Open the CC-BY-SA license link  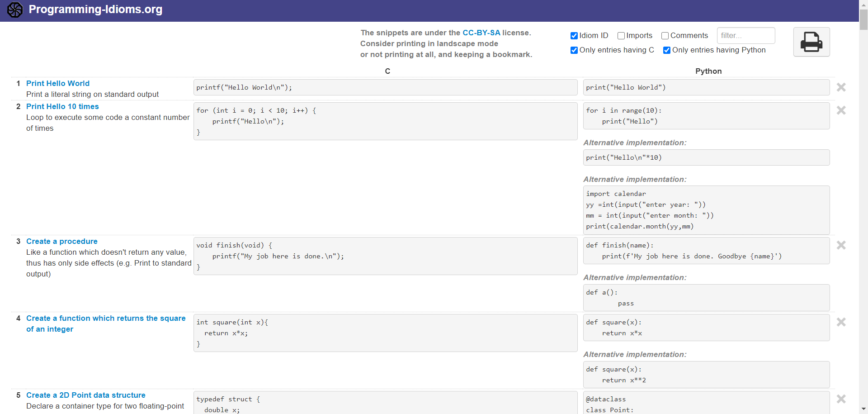tap(481, 33)
